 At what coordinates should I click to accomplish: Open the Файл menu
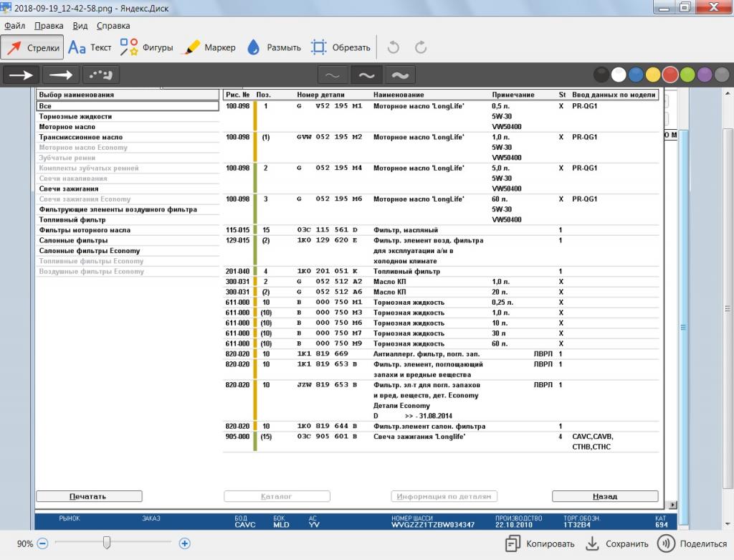tap(14, 26)
